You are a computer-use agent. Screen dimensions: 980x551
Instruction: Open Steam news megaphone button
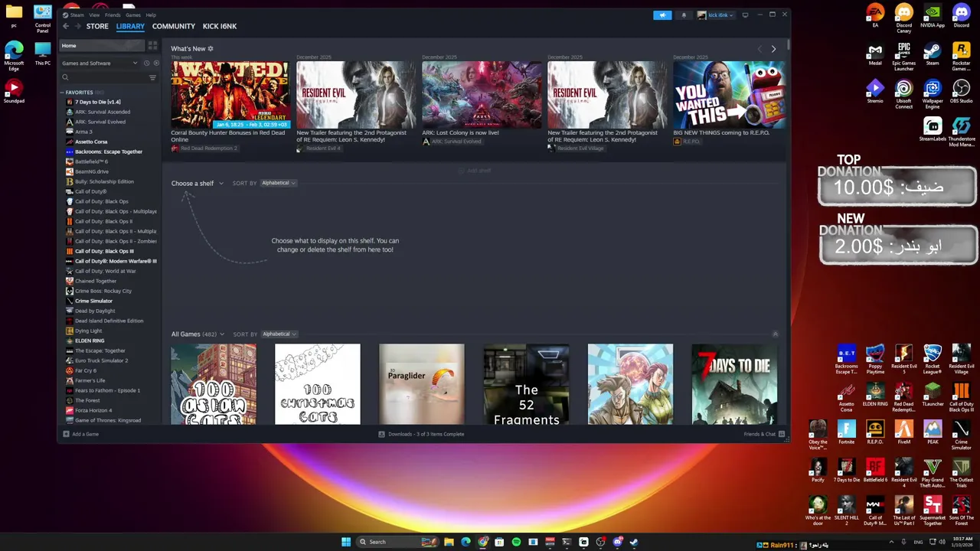tap(662, 15)
